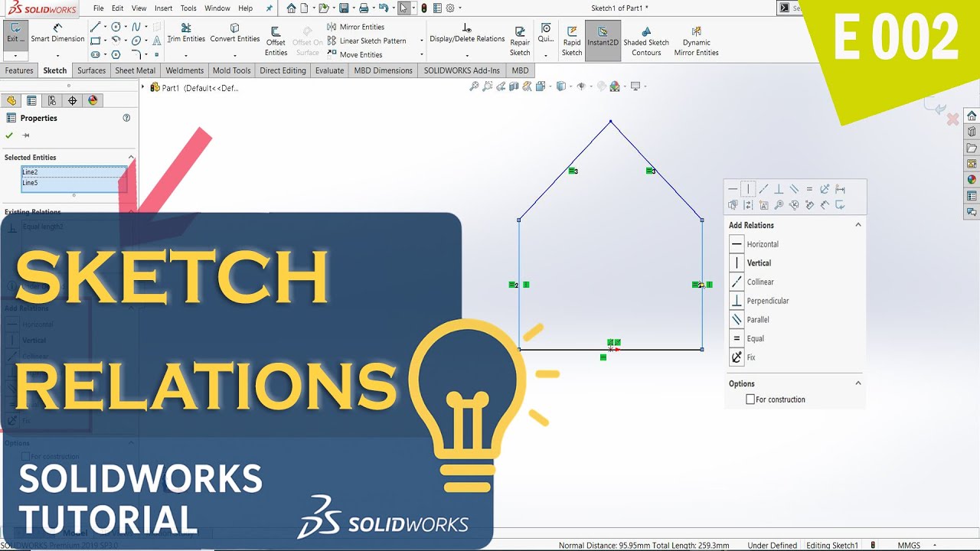Click Mirror Entities
The image size is (980, 551).
[x=356, y=27]
